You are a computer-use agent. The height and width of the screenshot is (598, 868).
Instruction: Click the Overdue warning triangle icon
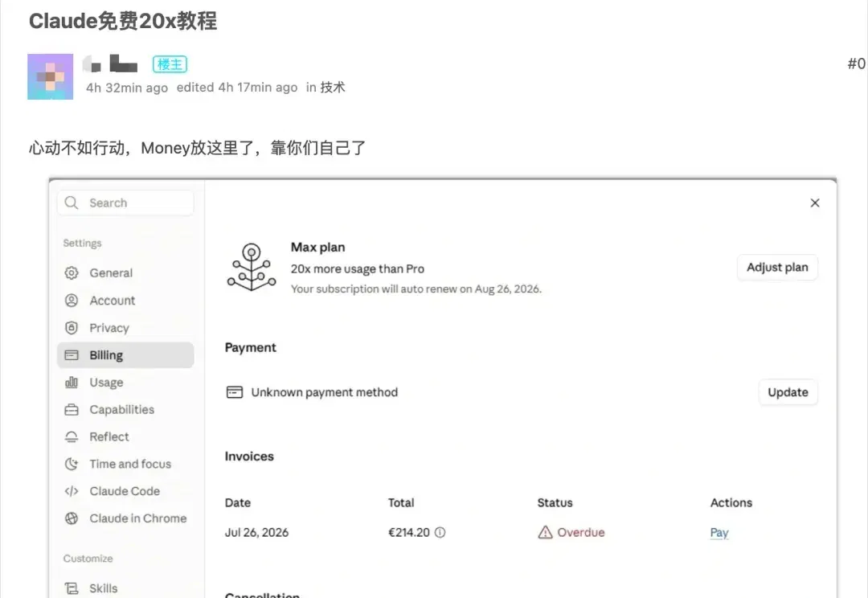coord(545,532)
